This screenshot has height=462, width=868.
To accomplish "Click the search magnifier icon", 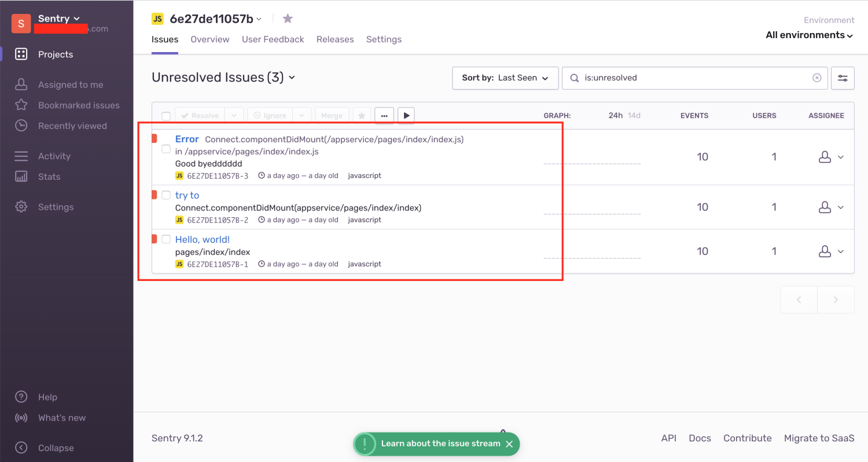I will click(574, 78).
